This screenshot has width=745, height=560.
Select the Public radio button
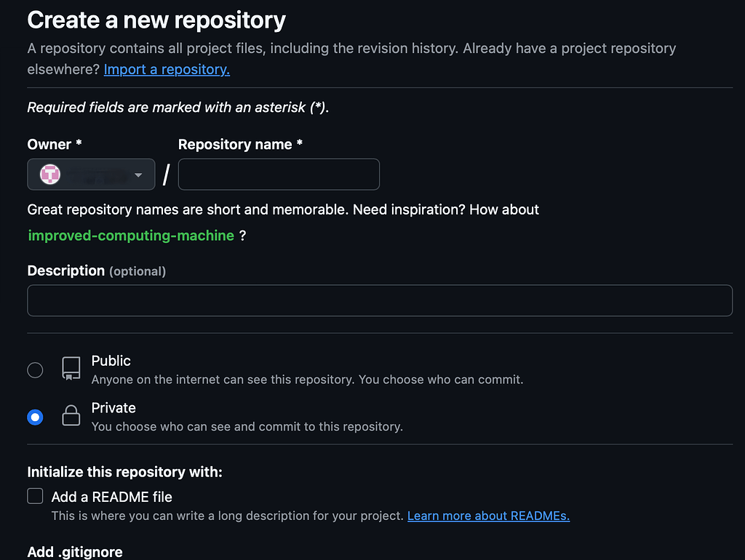[x=35, y=370]
